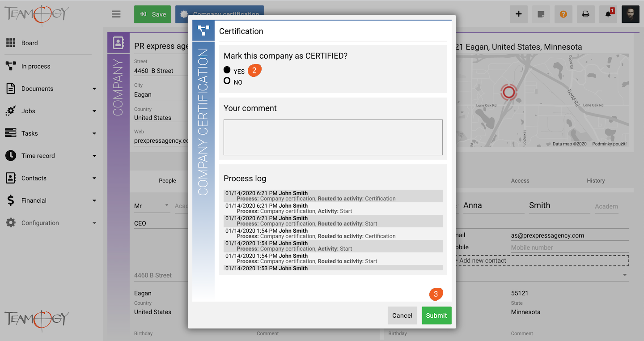The height and width of the screenshot is (341, 644).
Task: Open the Board menu item
Action: (30, 43)
